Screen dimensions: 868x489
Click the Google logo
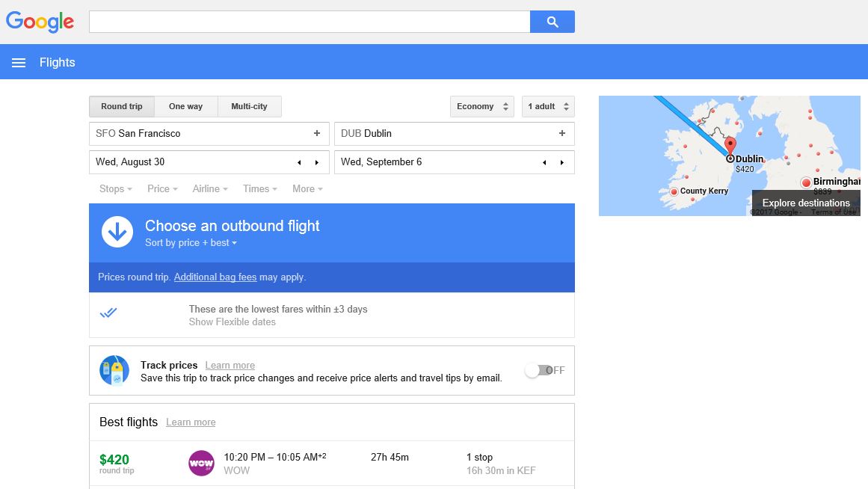[40, 22]
